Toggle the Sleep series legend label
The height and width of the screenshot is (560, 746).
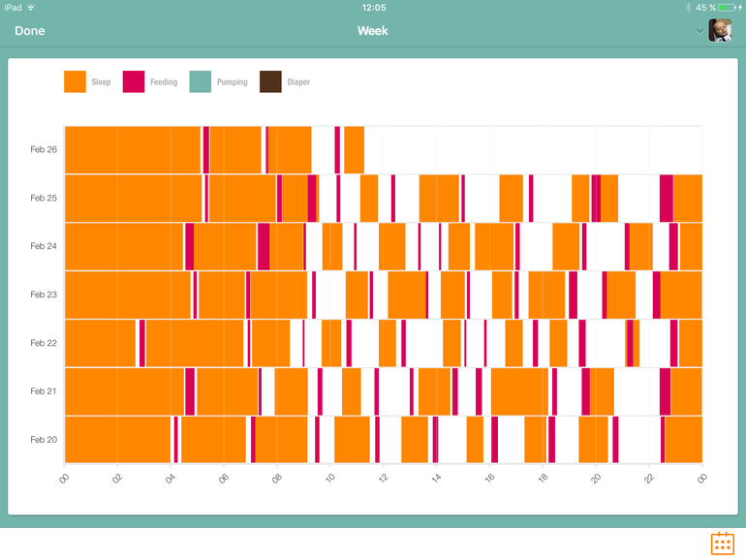(101, 82)
